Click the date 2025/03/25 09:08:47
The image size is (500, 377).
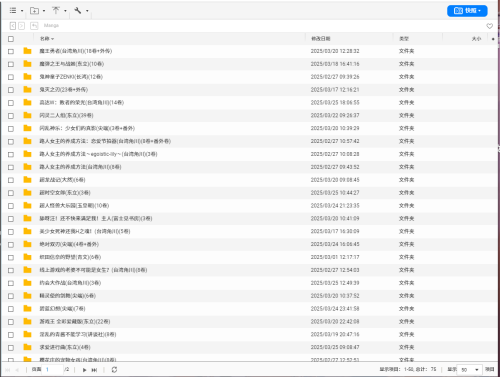(x=335, y=347)
